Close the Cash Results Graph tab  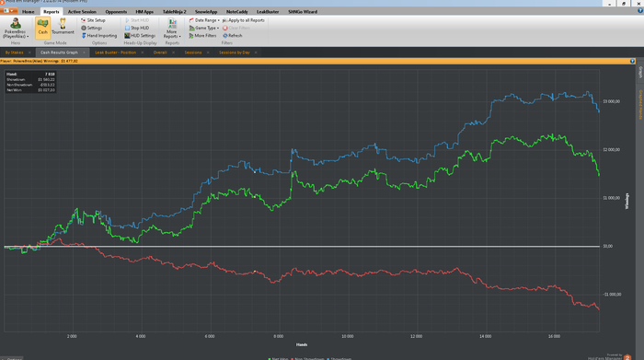[x=84, y=52]
